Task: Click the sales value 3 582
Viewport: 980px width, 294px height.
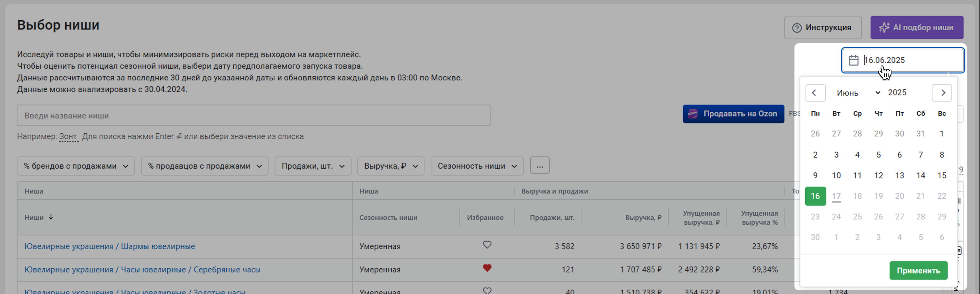Action: (564, 246)
